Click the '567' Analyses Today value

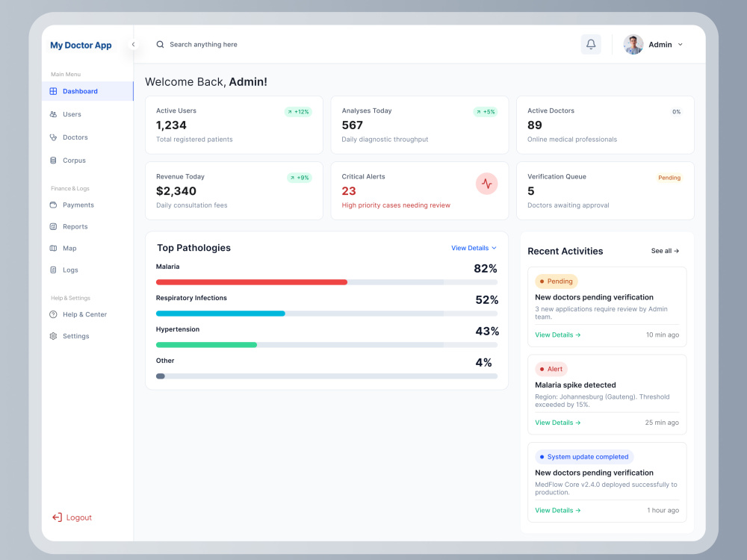tap(352, 125)
